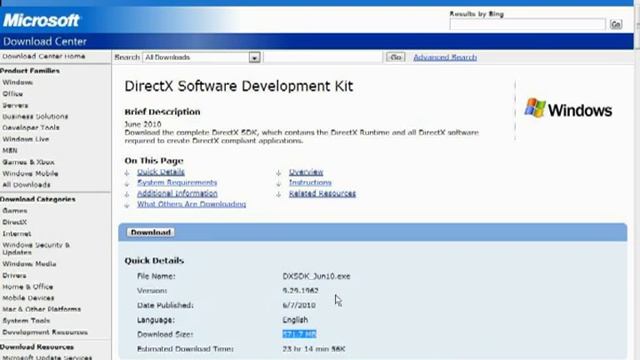Jump to Instructions section
Image resolution: width=640 pixels, height=360 pixels.
(310, 182)
